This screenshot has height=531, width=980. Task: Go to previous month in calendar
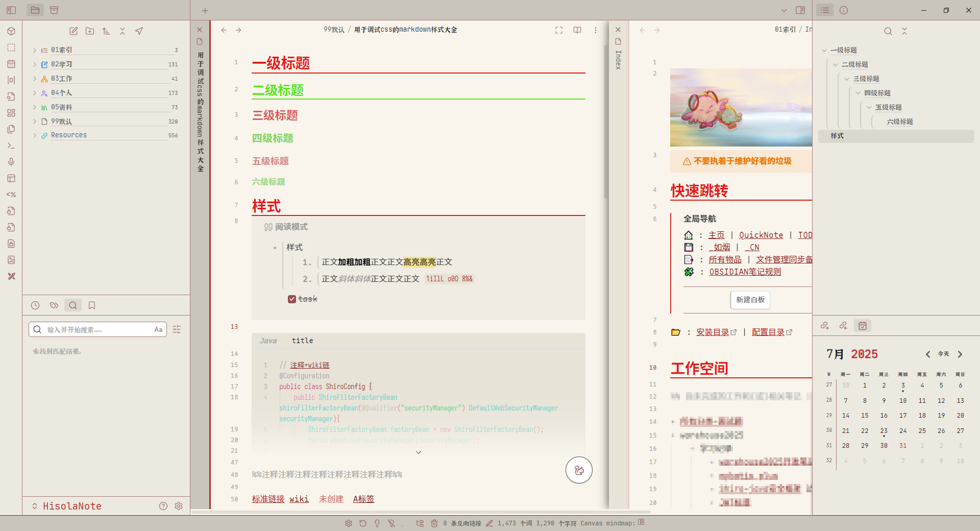[x=928, y=354]
